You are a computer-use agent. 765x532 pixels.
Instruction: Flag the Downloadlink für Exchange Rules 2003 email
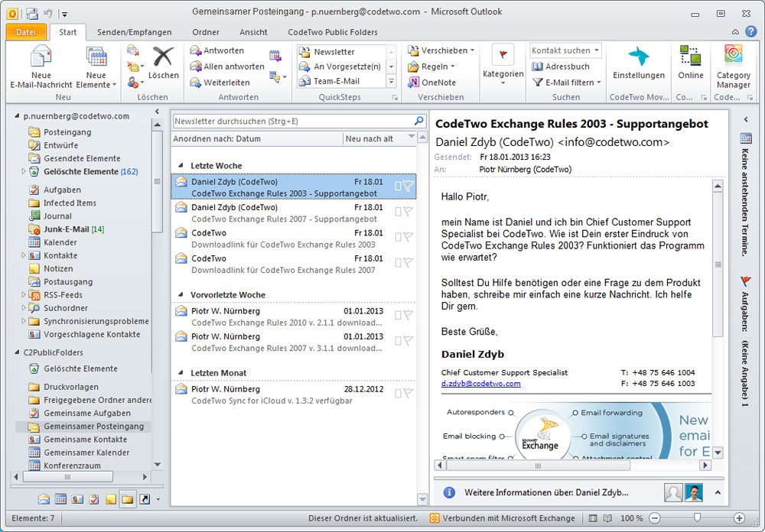[x=409, y=237]
